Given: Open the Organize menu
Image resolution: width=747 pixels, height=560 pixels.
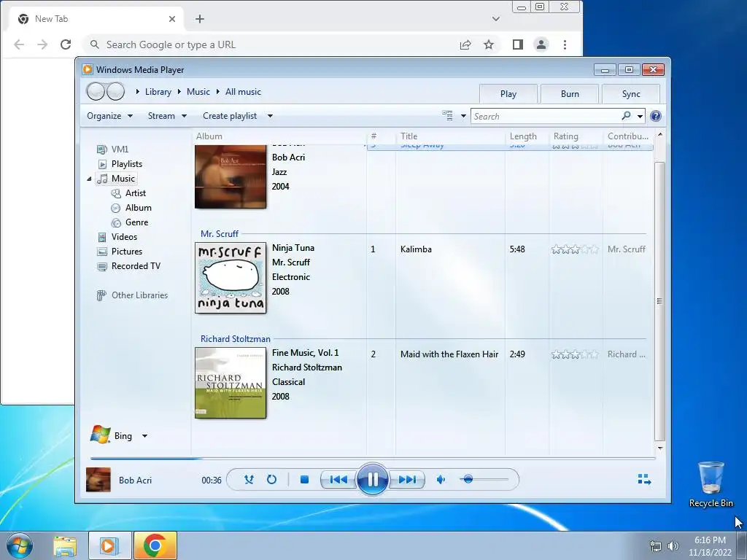Looking at the screenshot, I should click(109, 116).
